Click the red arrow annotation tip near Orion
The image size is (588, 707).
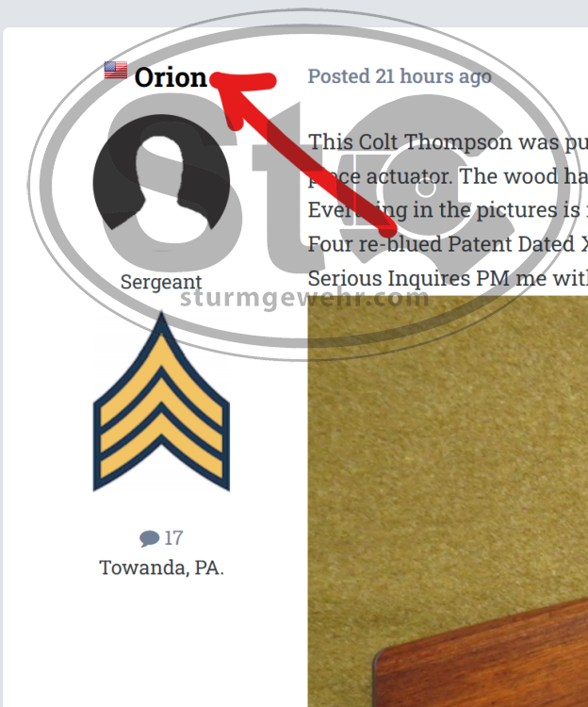[x=217, y=79]
